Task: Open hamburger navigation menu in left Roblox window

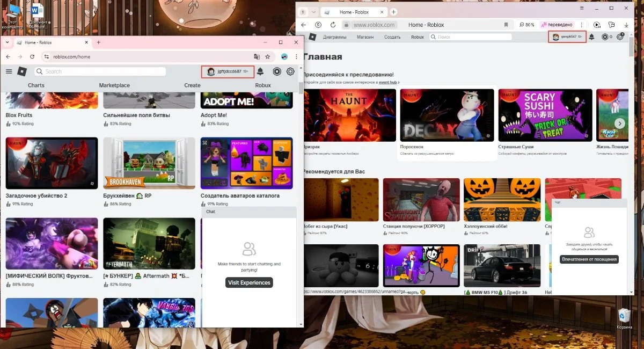Action: point(9,71)
